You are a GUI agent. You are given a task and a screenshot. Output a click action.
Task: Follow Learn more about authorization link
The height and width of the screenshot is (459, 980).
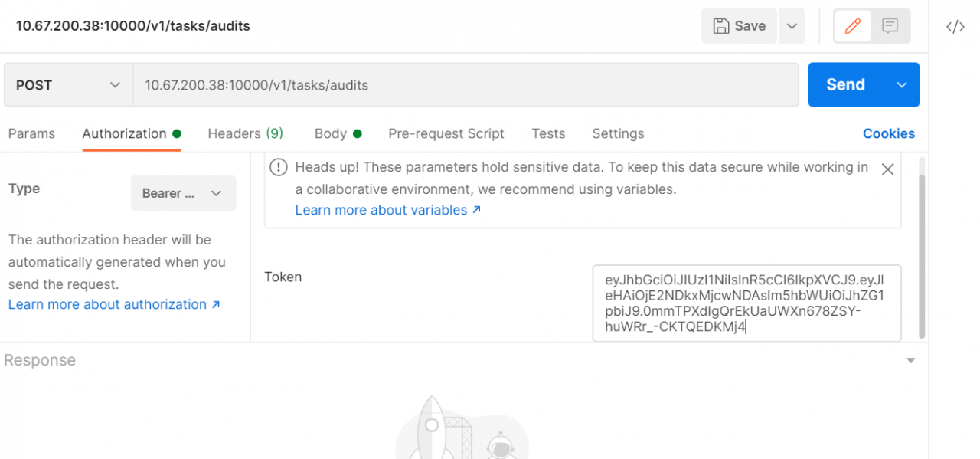tap(115, 304)
